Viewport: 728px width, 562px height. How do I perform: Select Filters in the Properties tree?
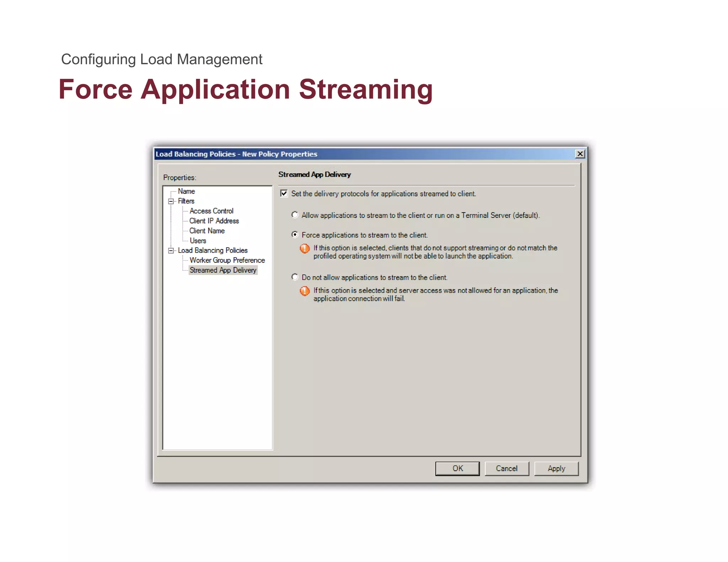pos(186,201)
